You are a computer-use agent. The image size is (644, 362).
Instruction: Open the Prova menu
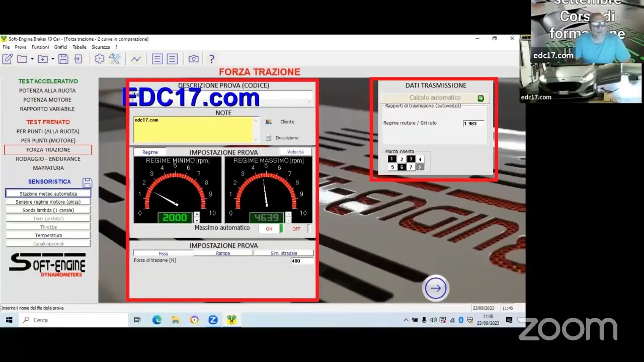tap(21, 47)
